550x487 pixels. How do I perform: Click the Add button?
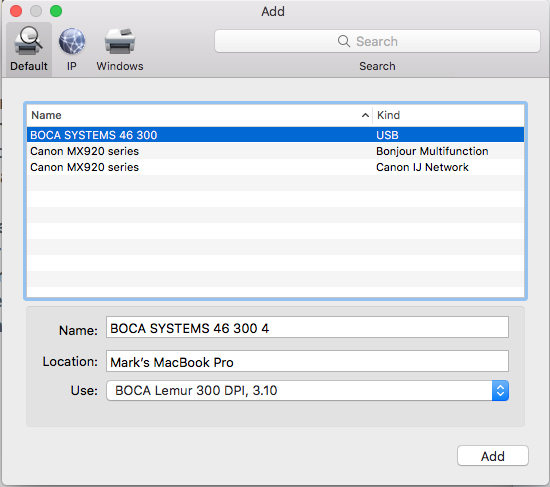pyautogui.click(x=493, y=456)
